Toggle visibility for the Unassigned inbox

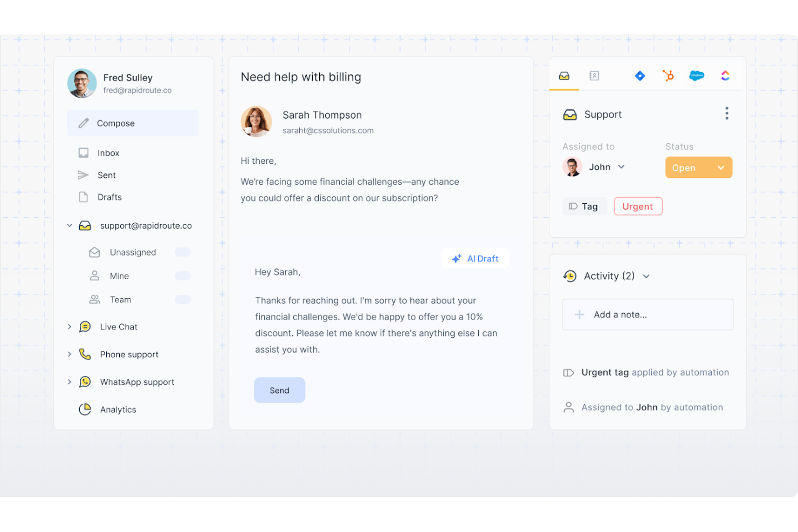pyautogui.click(x=183, y=252)
